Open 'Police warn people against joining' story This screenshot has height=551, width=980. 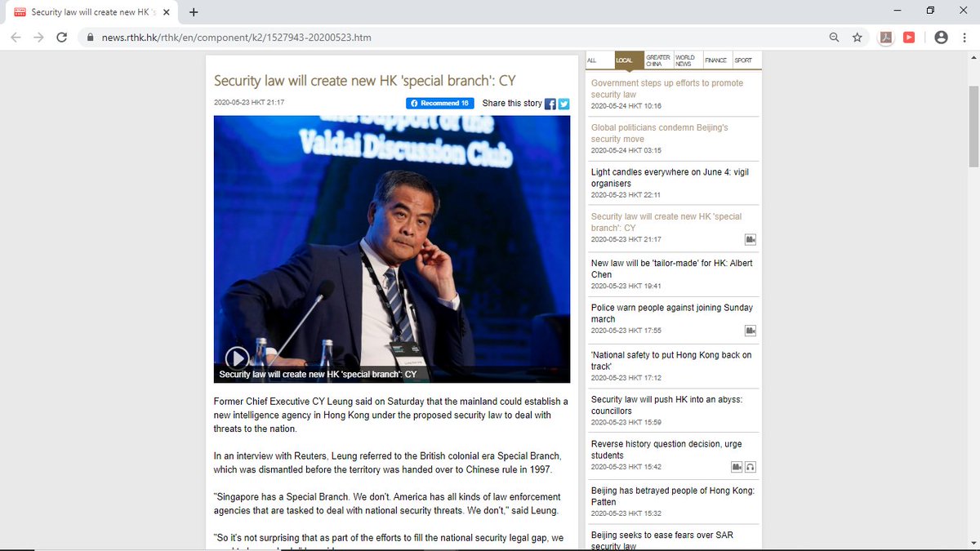(672, 313)
